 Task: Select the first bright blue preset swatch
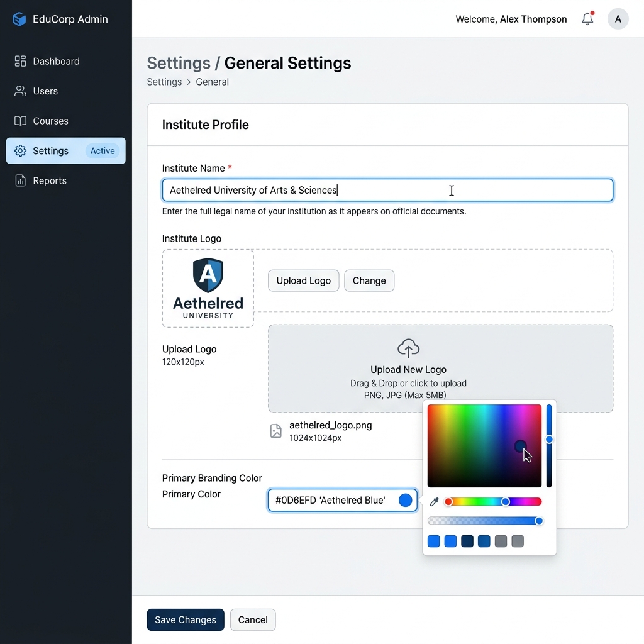[x=434, y=541]
